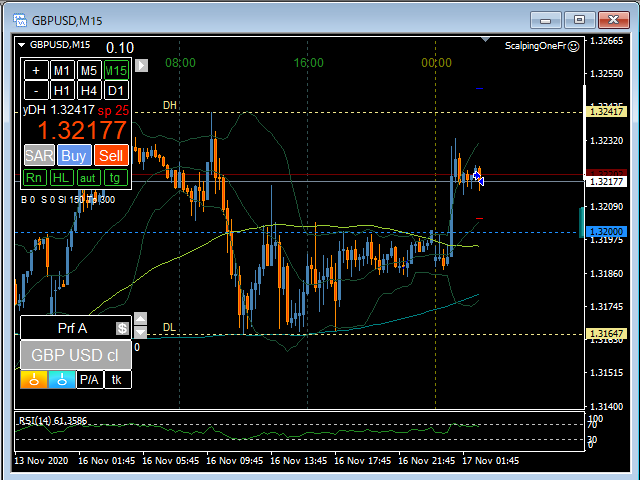Click the yellow 1.31647 price label
Image resolution: width=640 pixels, height=480 pixels.
(x=606, y=334)
